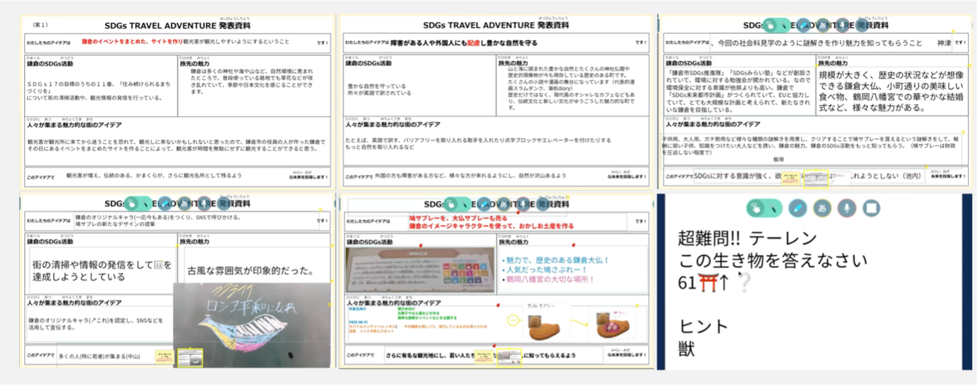
Task: Click the SDGs poster photo in worksheet
Action: pos(420,269)
